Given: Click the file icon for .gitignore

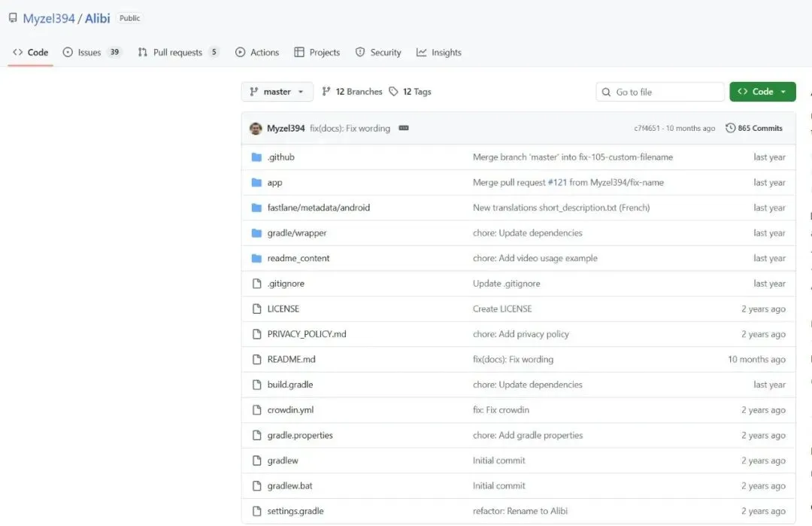Looking at the screenshot, I should pyautogui.click(x=257, y=284).
